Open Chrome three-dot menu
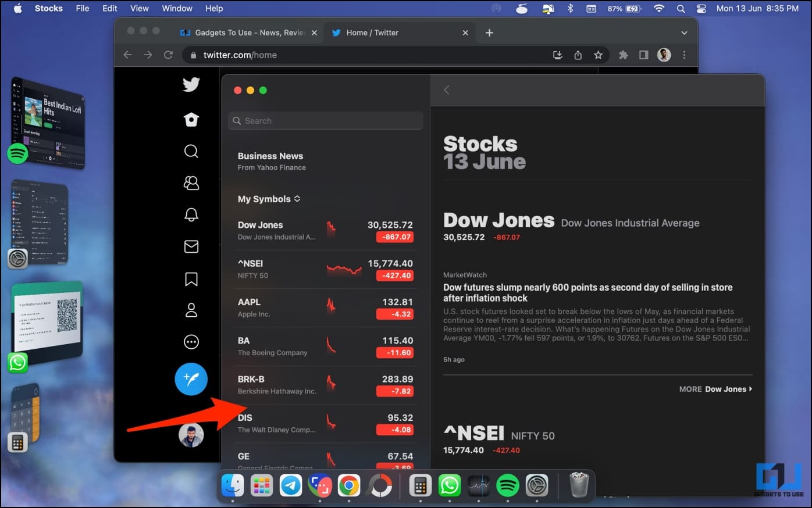Image resolution: width=812 pixels, height=508 pixels. (x=684, y=55)
